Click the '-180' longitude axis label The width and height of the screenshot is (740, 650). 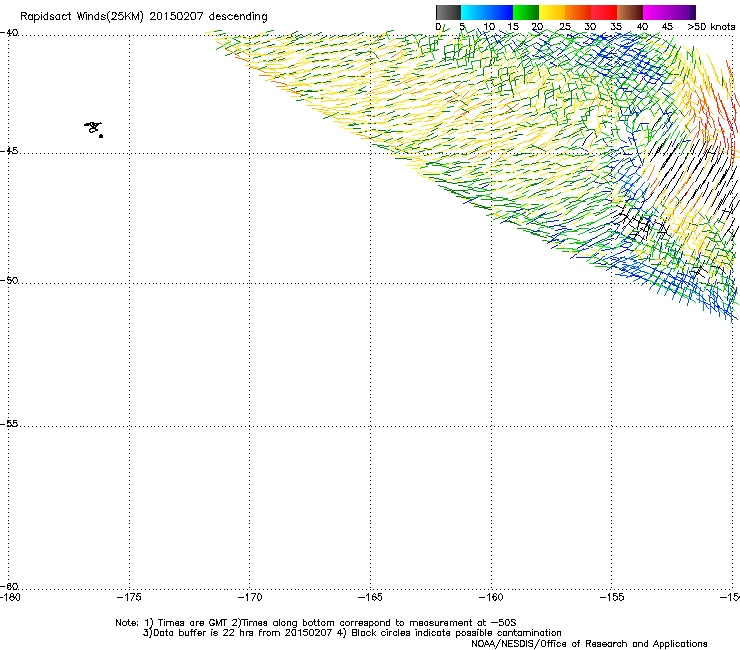[x=10, y=597]
